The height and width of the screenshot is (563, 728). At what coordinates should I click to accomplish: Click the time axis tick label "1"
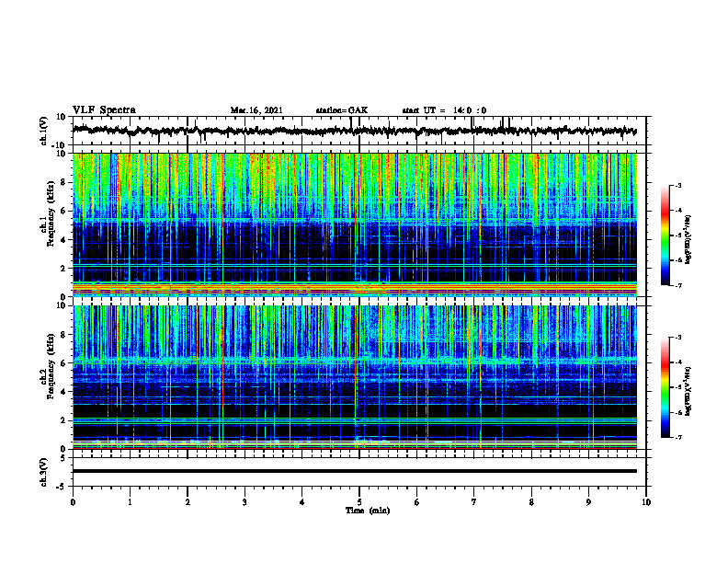[130, 502]
